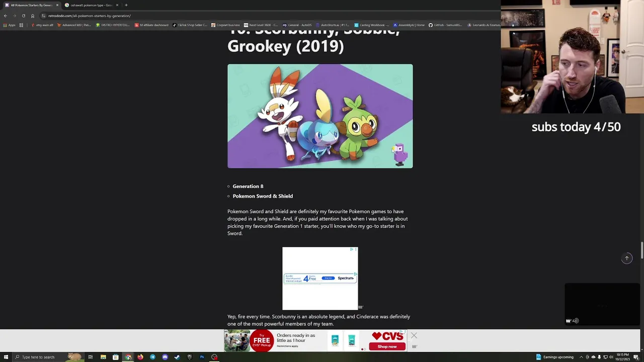Open Corpnet business bookmark

[x=225, y=25]
